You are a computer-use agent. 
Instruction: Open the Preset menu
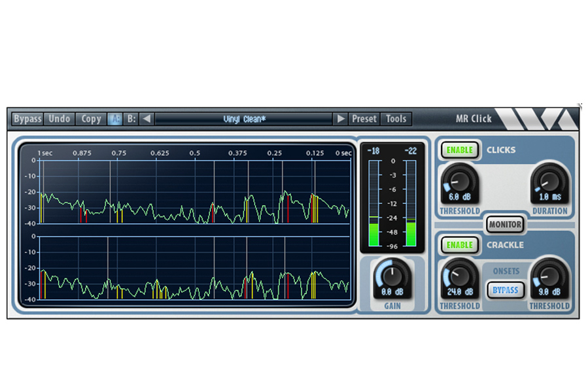click(364, 119)
